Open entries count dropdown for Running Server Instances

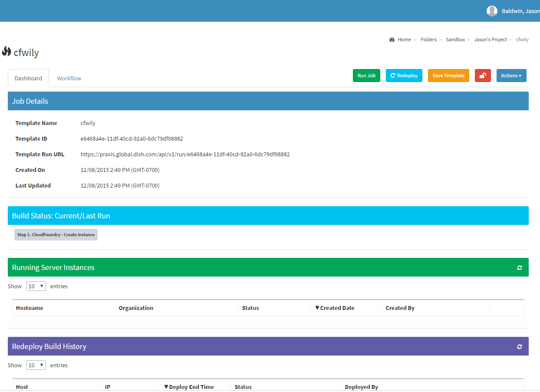(36, 286)
